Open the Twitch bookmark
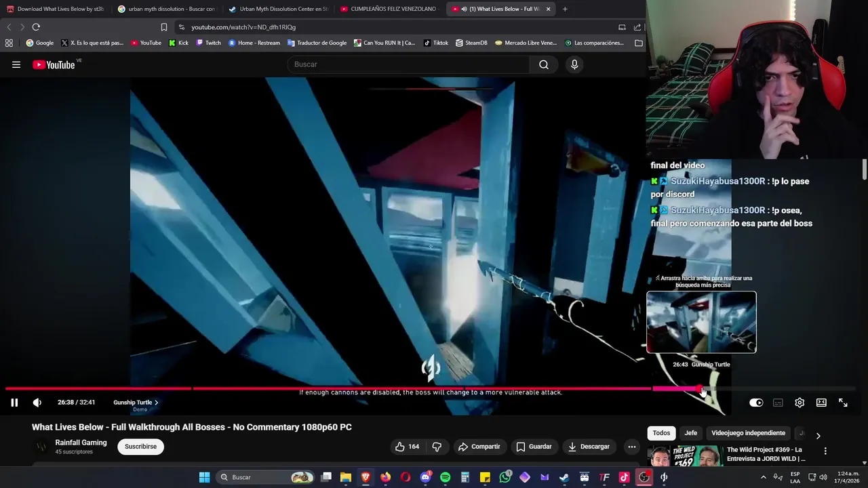 [208, 43]
